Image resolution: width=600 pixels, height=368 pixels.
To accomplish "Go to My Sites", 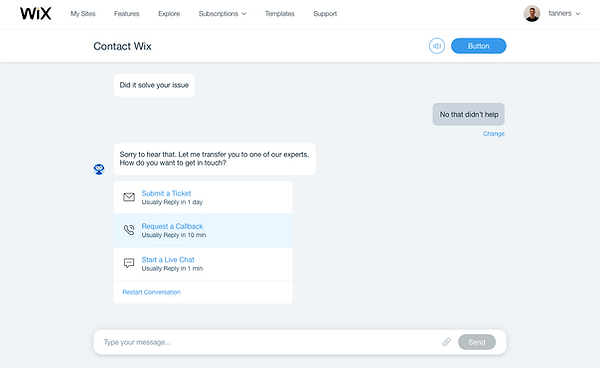I will (x=83, y=14).
